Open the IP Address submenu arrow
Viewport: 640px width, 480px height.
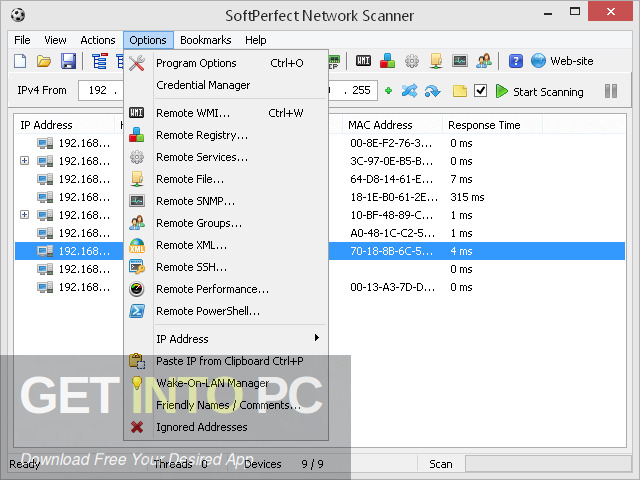317,338
